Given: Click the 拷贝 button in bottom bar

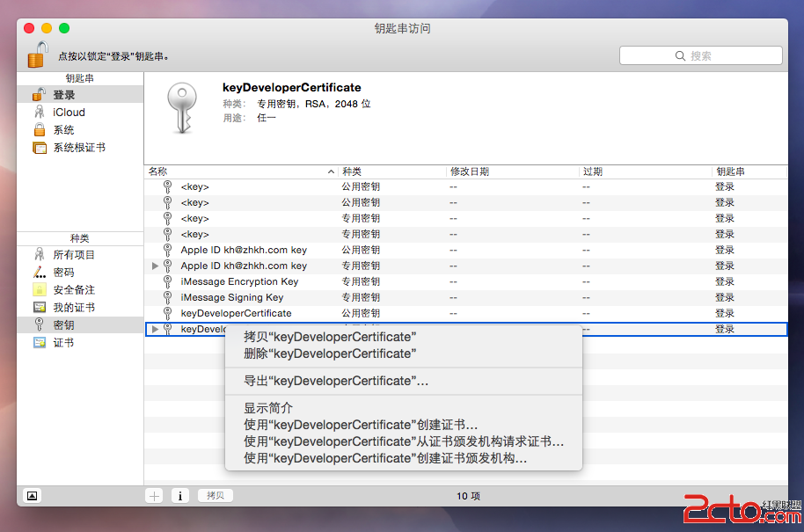Looking at the screenshot, I should coord(216,496).
